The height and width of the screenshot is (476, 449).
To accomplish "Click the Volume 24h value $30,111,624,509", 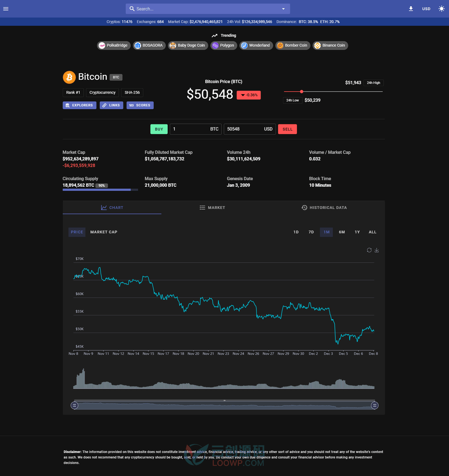I will pyautogui.click(x=244, y=159).
